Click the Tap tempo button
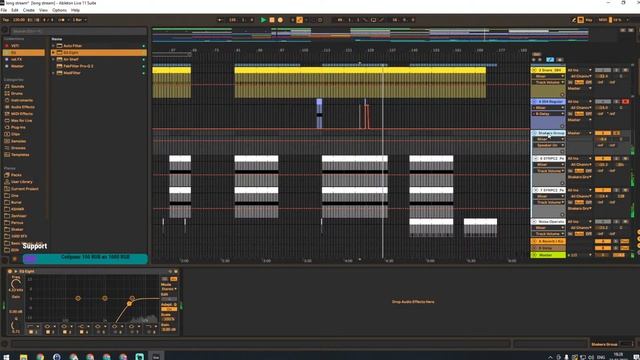This screenshot has height=360, width=640. (6, 20)
